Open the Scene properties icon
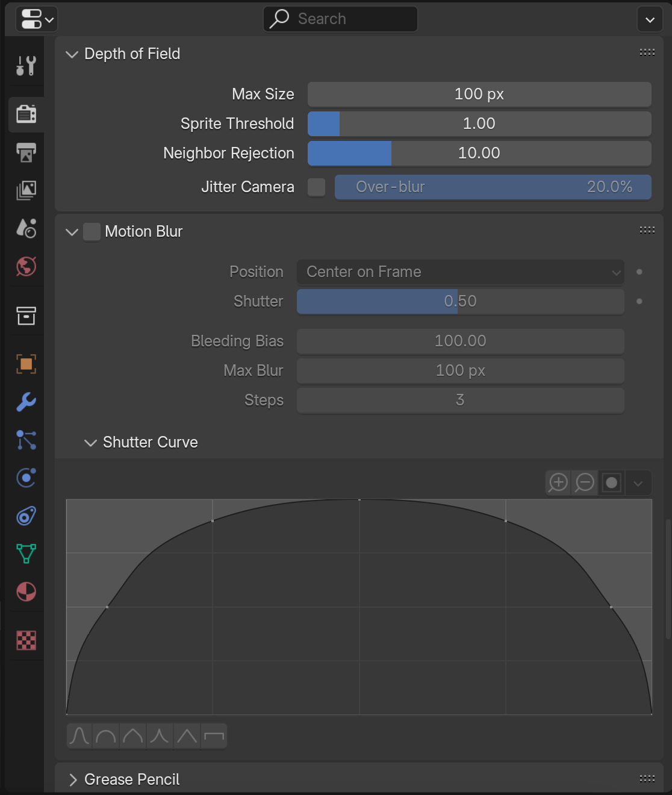 coord(26,228)
